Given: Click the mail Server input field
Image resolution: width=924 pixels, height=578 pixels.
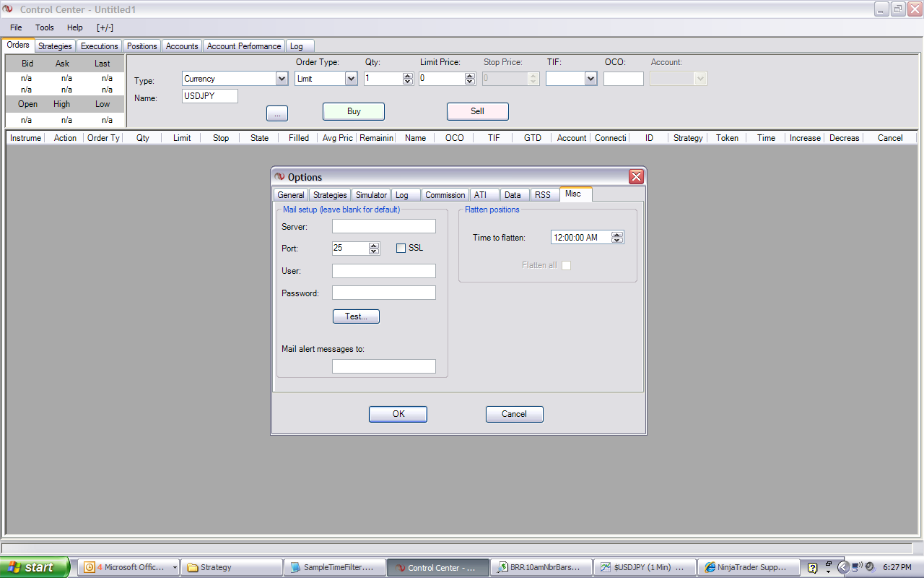Looking at the screenshot, I should click(x=384, y=227).
